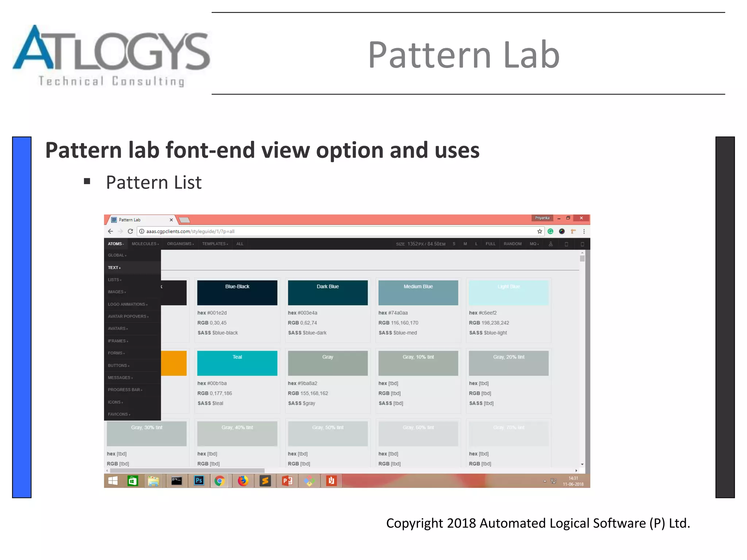Expand the Global submenu
Screen dimensions: 747x560
coord(132,255)
